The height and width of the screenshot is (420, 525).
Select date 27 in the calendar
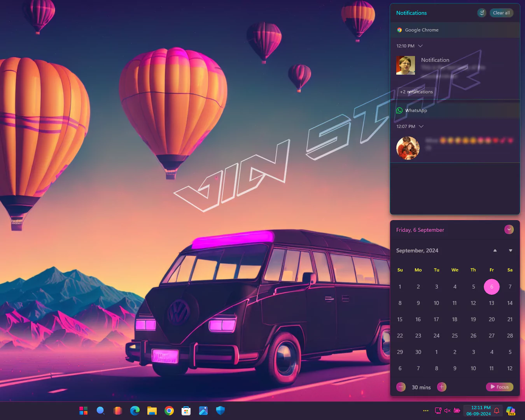[492, 336]
